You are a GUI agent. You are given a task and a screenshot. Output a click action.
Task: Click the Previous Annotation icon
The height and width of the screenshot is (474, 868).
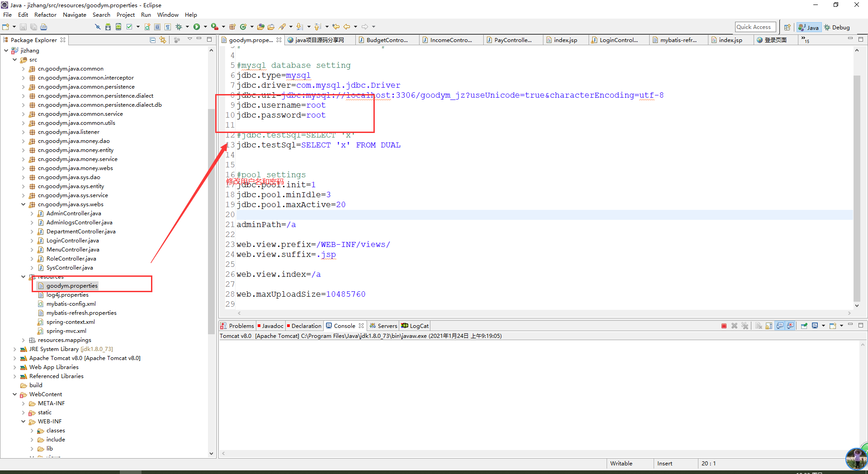click(318, 27)
